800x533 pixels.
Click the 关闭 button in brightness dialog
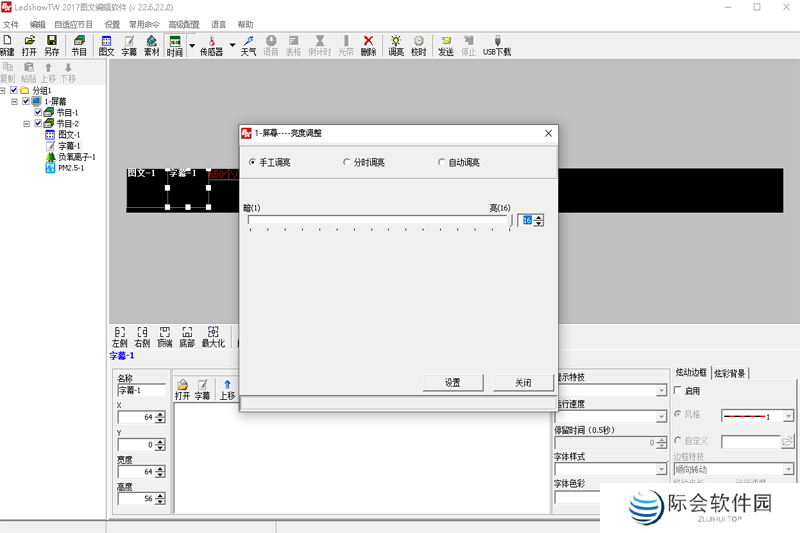tap(523, 383)
